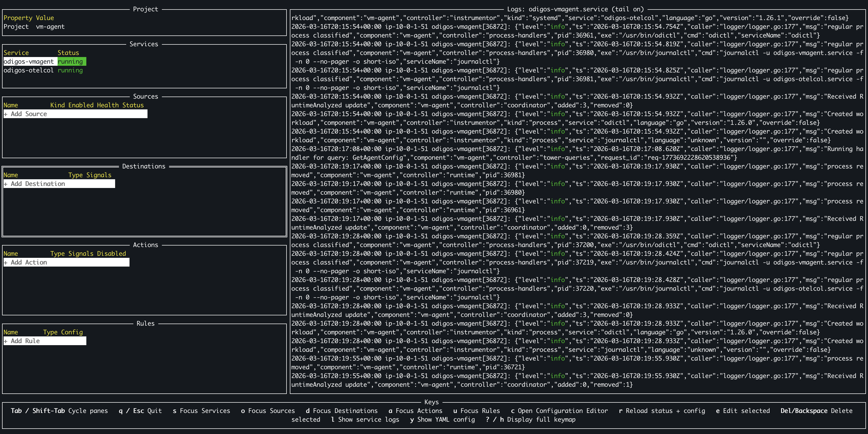Viewport: 868px width, 434px height.
Task: Select the odigos-otelcol service row
Action: 29,70
